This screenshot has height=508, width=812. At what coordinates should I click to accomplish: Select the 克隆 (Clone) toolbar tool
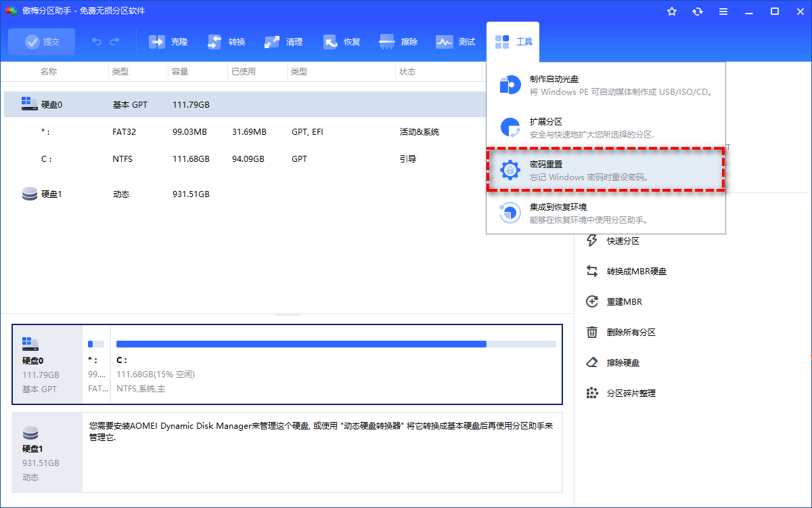tap(168, 41)
